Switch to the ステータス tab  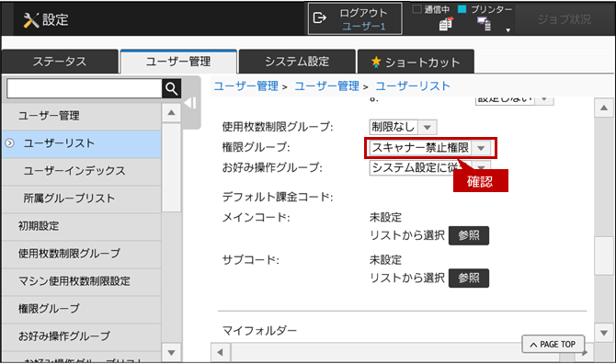pyautogui.click(x=60, y=62)
